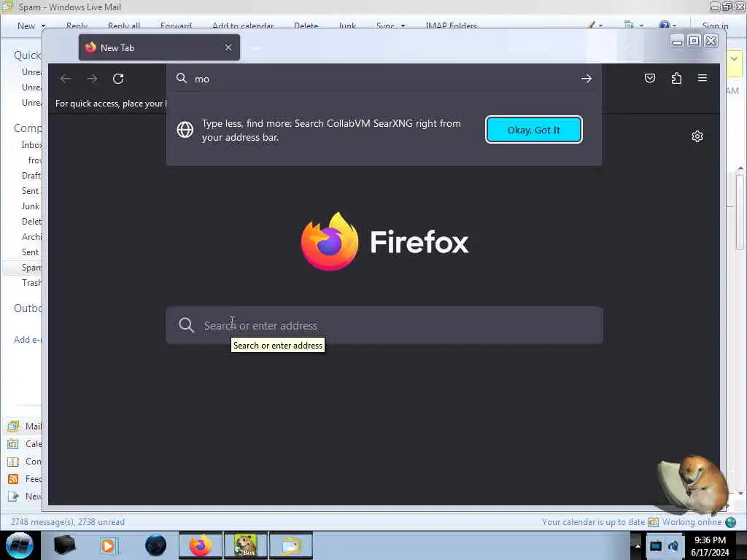Click the calendar status icon in Live Mail

click(653, 522)
